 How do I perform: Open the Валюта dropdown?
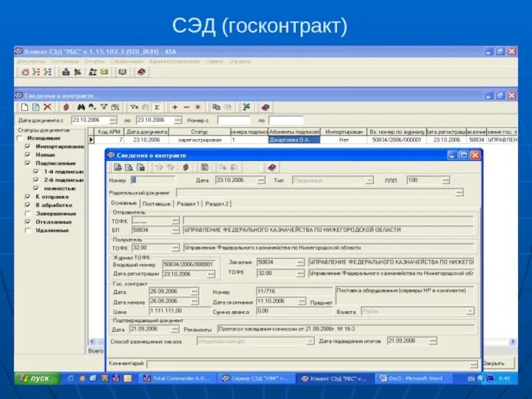coord(470,311)
